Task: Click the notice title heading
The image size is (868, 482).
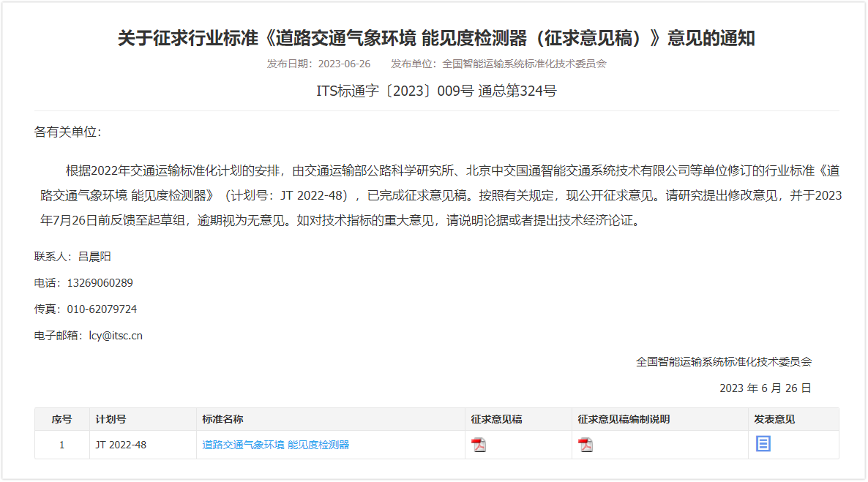Action: tap(436, 38)
